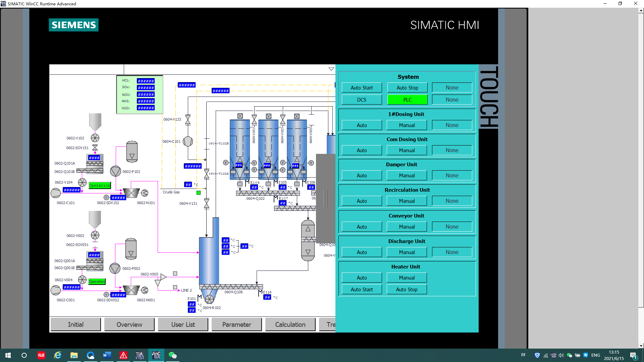The image size is (644, 362).
Task: Open the Parameter screen tab
Action: click(x=236, y=324)
